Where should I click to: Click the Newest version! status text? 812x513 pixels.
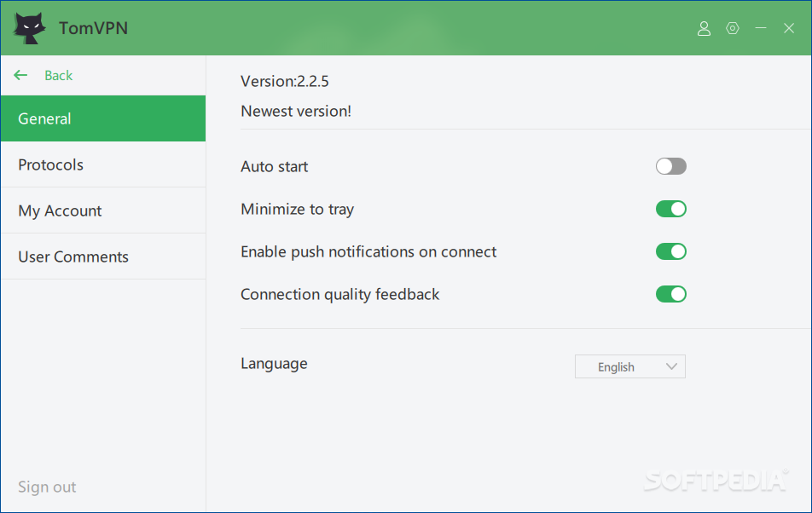296,111
